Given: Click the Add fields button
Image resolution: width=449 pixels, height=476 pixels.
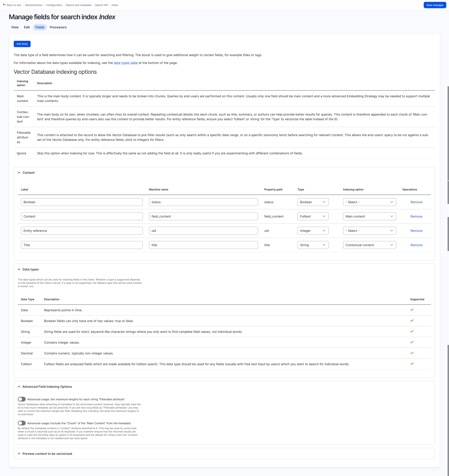Looking at the screenshot, I should pos(22,44).
